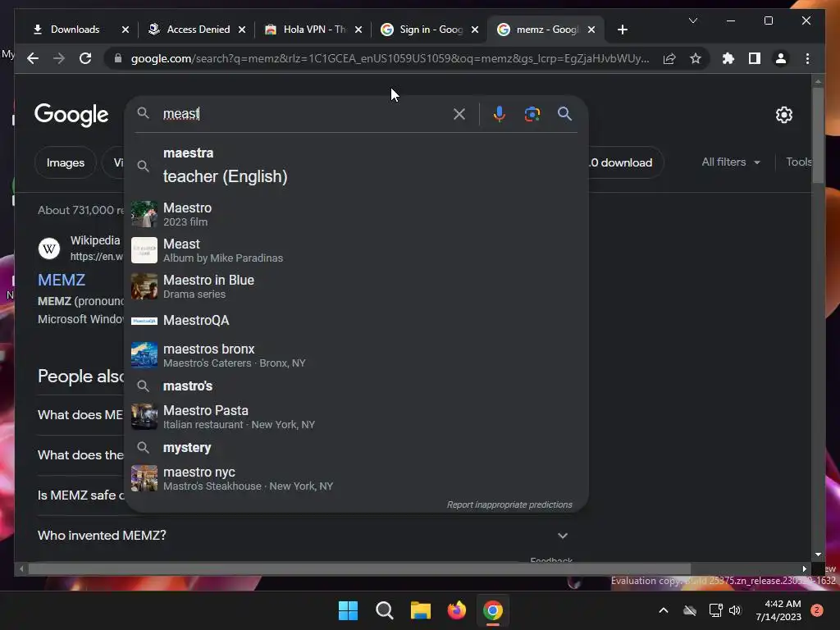The width and height of the screenshot is (840, 630).
Task: Switch to the Access Denied tab
Action: [199, 30]
